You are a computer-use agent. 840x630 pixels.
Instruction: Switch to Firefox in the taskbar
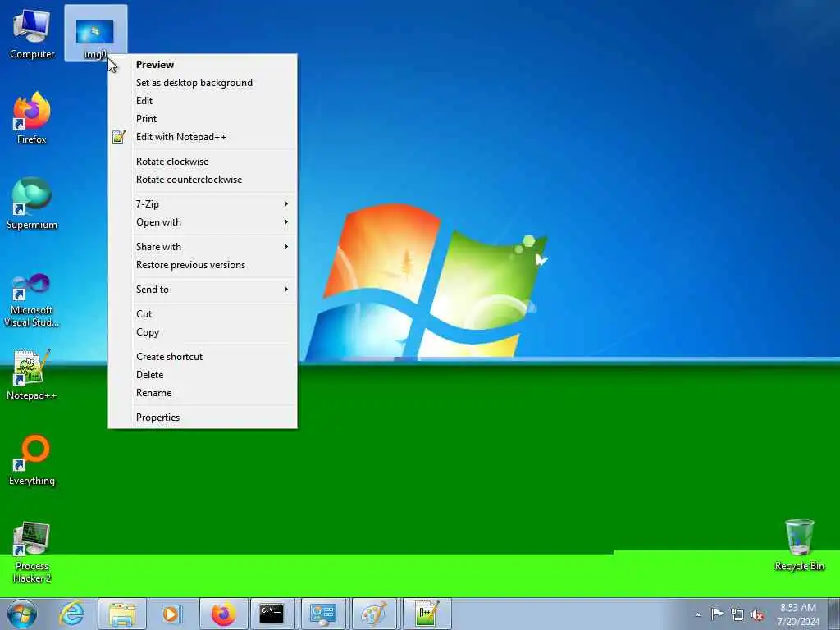(223, 614)
